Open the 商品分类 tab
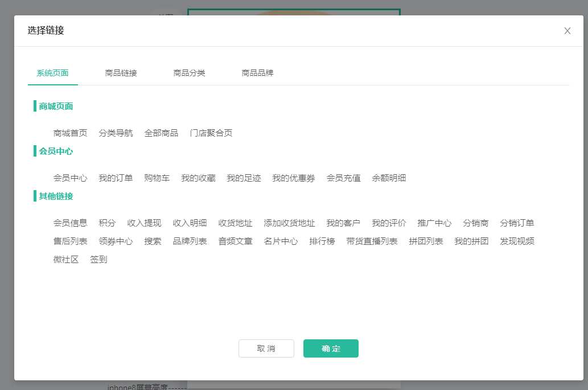Viewport: 588px width, 390px height. click(x=189, y=73)
